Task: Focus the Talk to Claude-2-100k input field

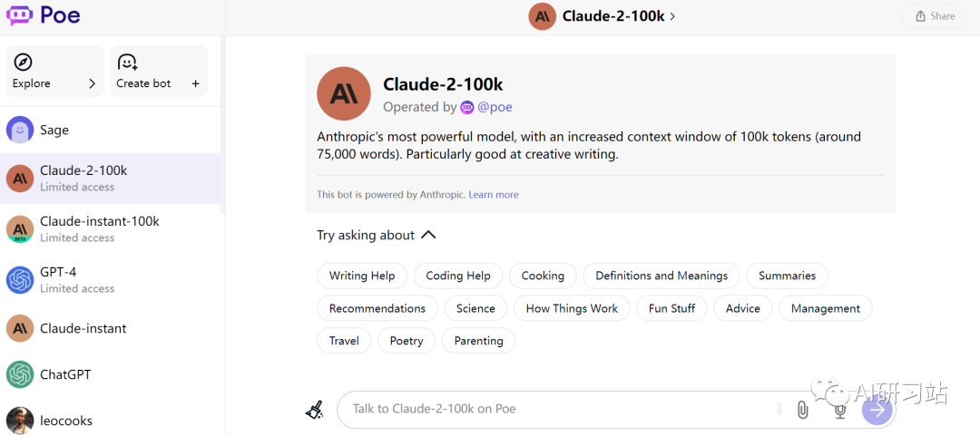Action: click(x=563, y=409)
